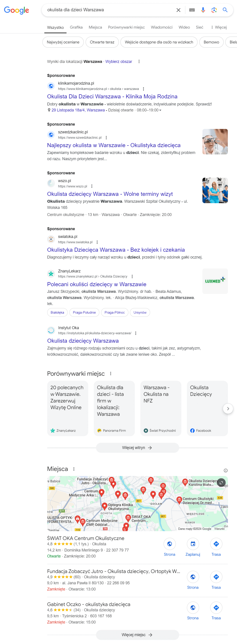The height and width of the screenshot is (644, 237).
Task: Open info icon beside Miejsca heading
Action: tap(225, 471)
